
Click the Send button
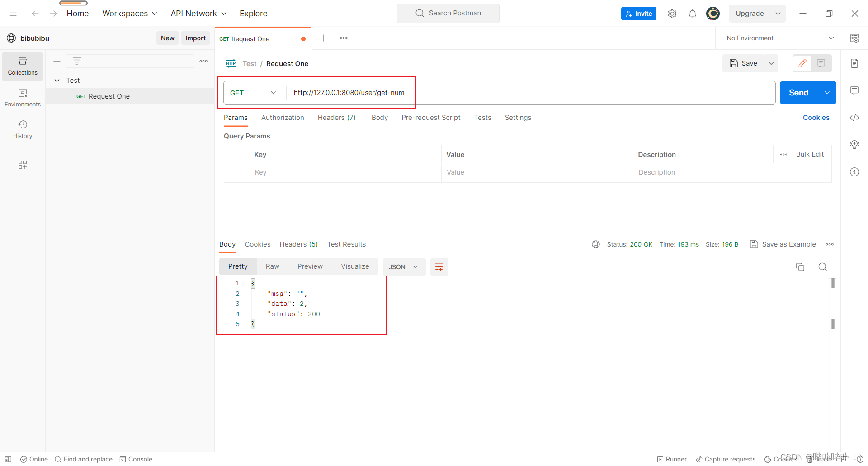pyautogui.click(x=799, y=93)
